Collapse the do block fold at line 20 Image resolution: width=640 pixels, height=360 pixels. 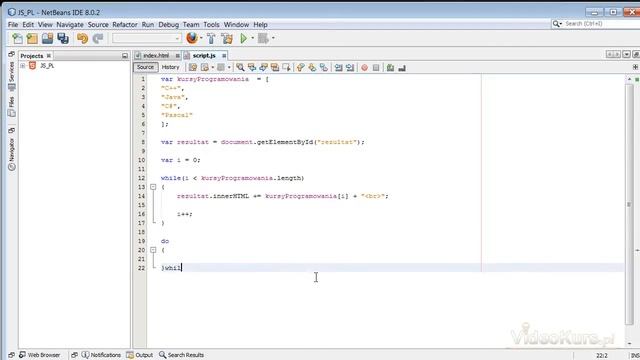click(x=153, y=250)
